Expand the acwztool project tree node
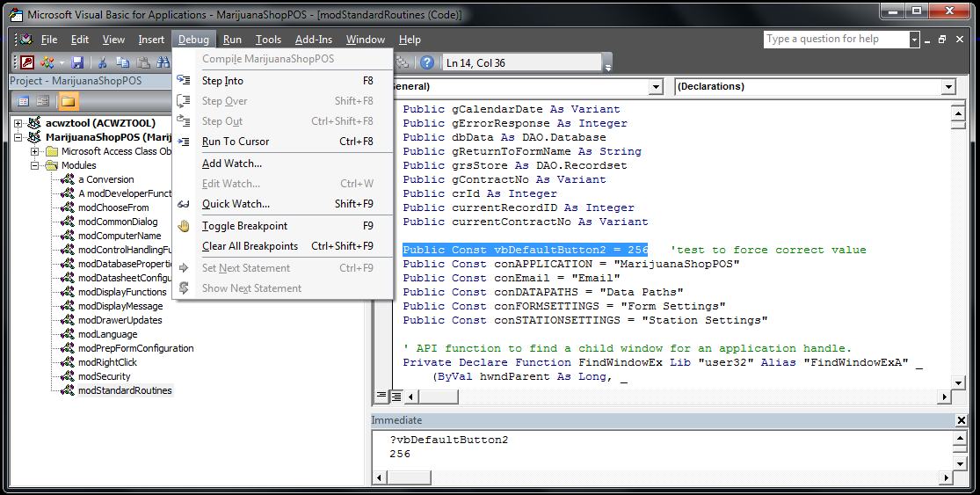Viewport: 980px width, 495px height. pyautogui.click(x=18, y=123)
